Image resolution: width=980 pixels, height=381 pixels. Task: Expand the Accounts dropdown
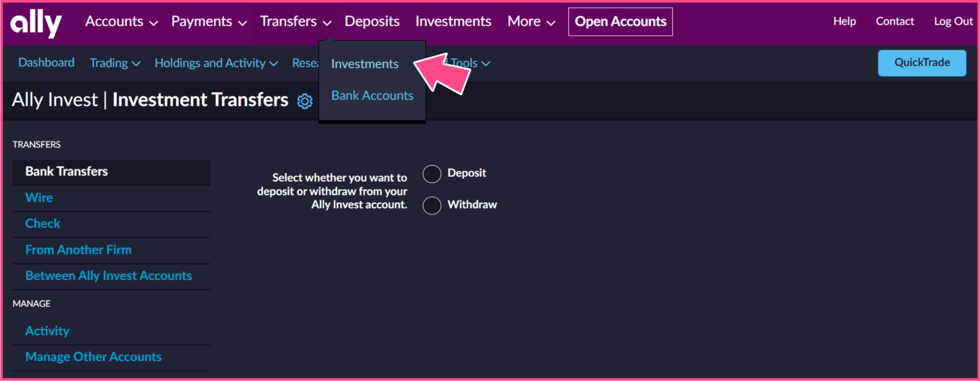122,22
